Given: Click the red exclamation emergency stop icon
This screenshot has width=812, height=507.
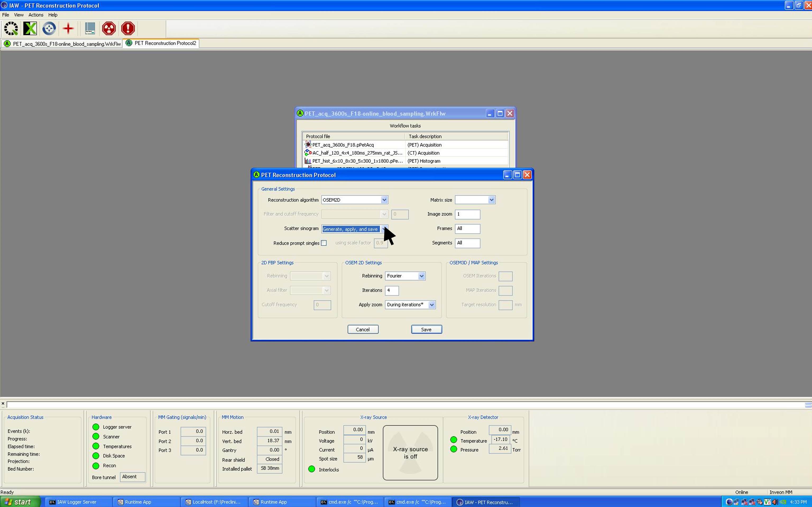Looking at the screenshot, I should coord(128,29).
